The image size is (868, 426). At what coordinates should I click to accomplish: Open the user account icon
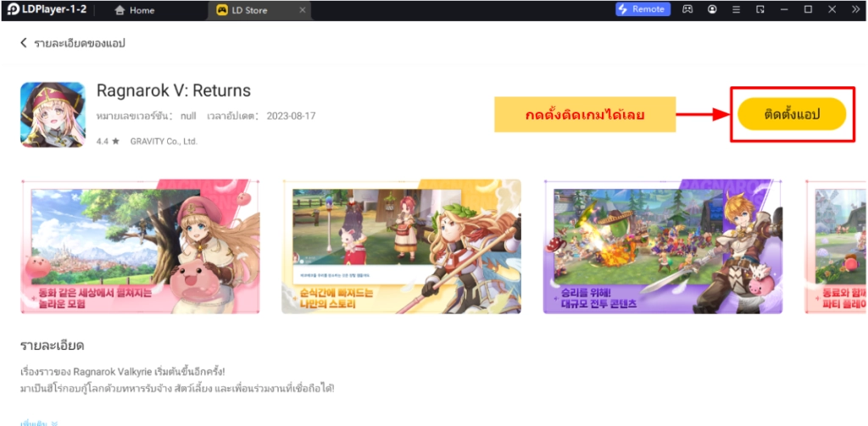pyautogui.click(x=712, y=9)
